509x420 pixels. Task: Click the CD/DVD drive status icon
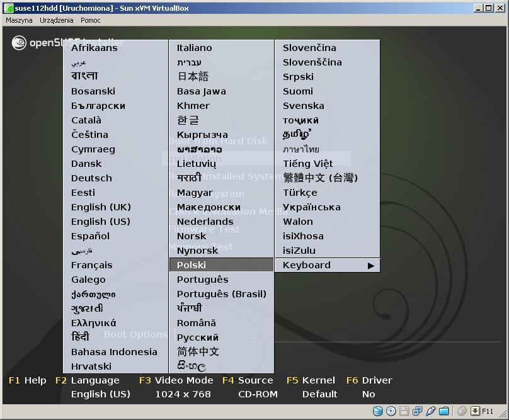pyautogui.click(x=391, y=411)
